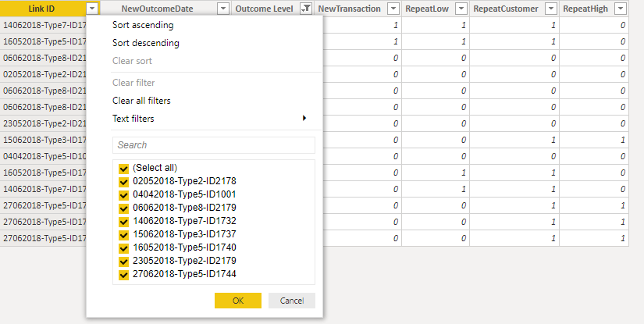The height and width of the screenshot is (324, 644).
Task: Choose Clear all filters
Action: click(x=141, y=101)
